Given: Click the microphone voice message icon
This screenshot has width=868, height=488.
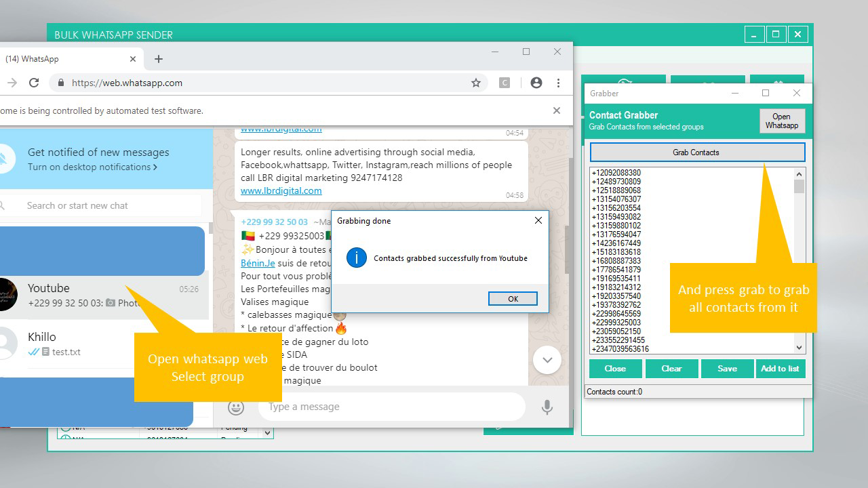Looking at the screenshot, I should click(547, 407).
